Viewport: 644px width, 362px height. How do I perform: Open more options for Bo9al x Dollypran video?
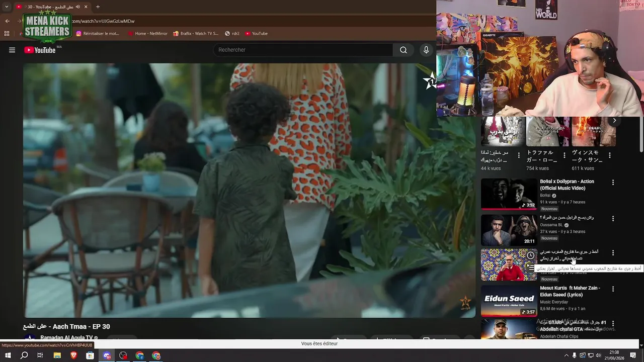pyautogui.click(x=613, y=183)
